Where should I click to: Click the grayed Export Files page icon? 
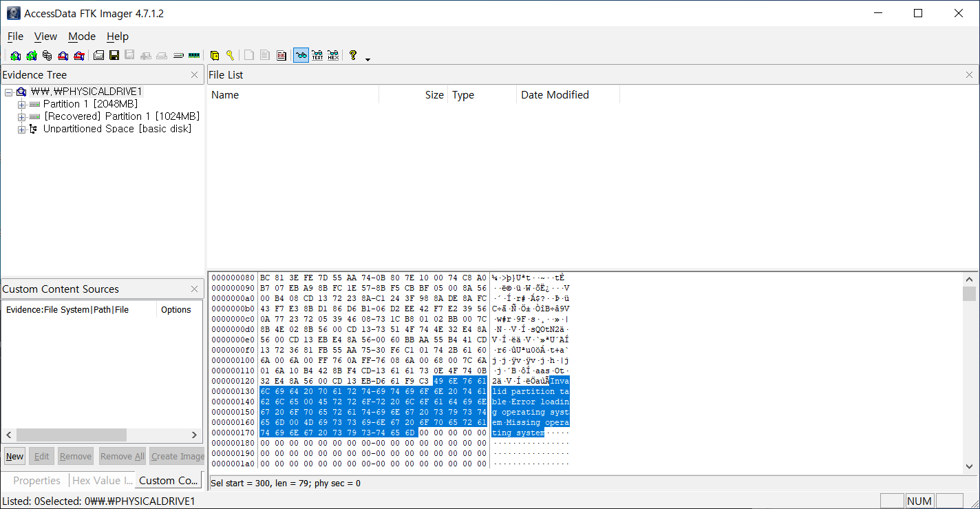(249, 56)
